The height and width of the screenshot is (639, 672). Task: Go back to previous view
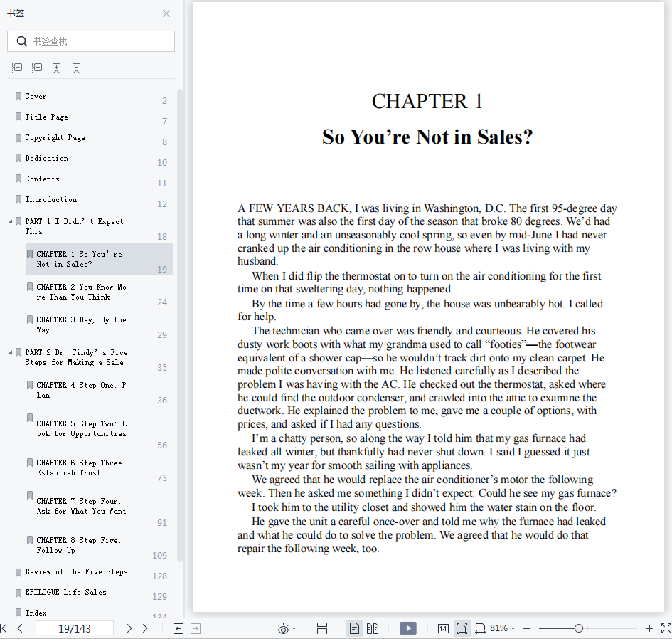178,629
